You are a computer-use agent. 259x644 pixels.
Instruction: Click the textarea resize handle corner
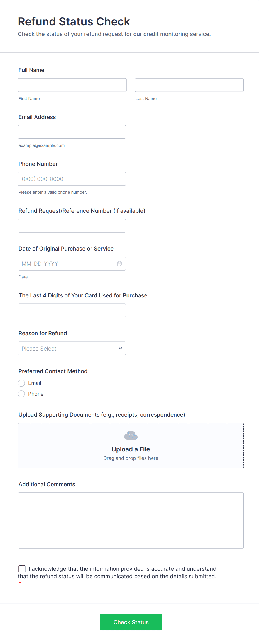point(241,546)
